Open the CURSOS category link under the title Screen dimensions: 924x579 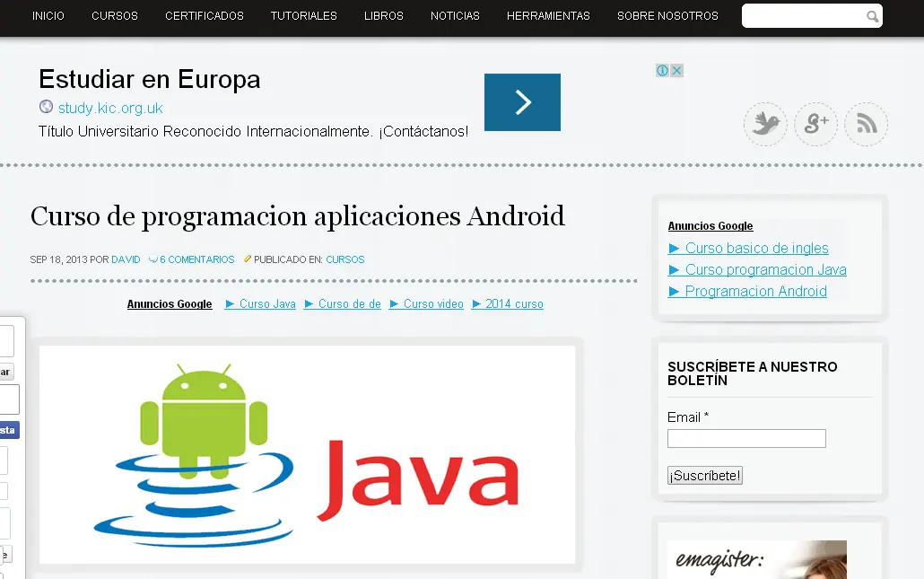(345, 259)
